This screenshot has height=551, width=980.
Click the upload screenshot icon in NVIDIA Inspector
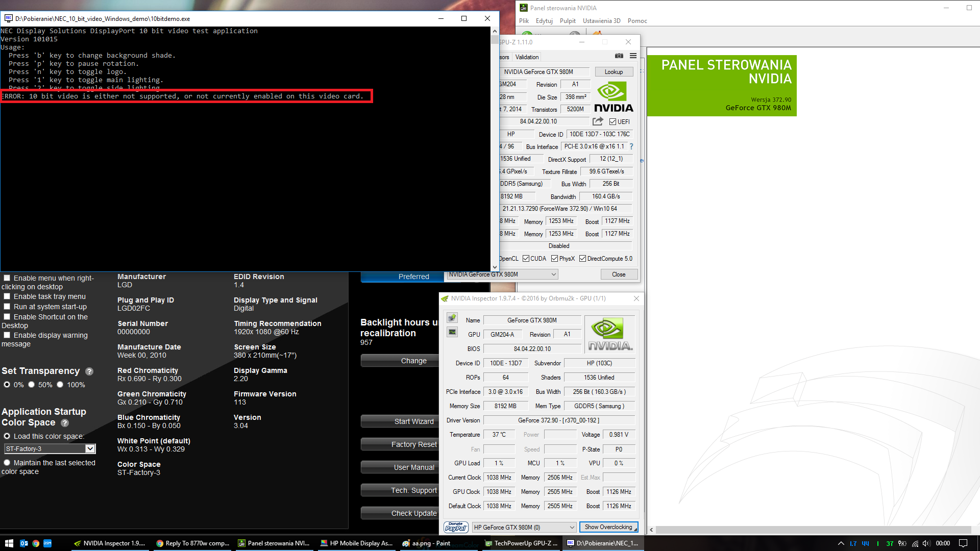[x=452, y=318]
